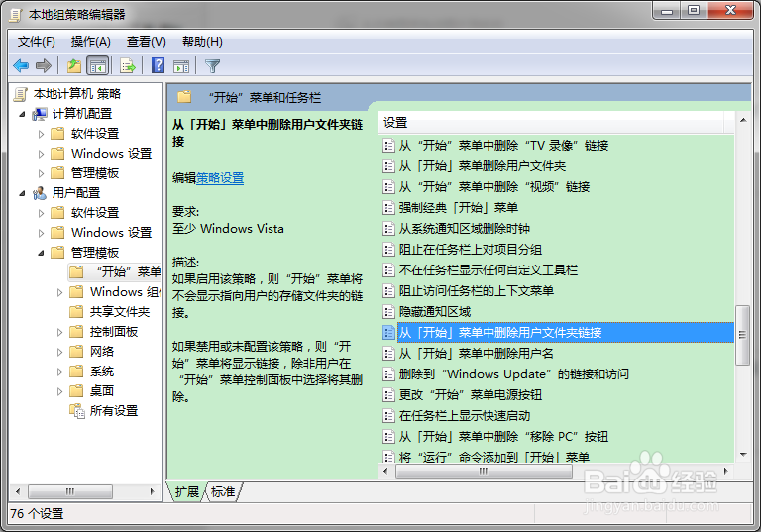Image resolution: width=761 pixels, height=532 pixels.
Task: Click the 设置 column header
Action: click(x=551, y=122)
